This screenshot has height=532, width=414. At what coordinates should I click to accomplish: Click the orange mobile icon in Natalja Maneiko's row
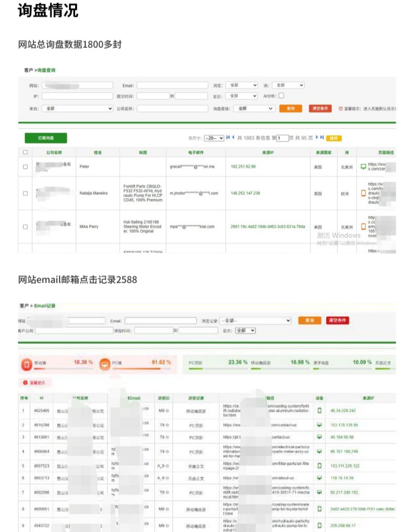(x=364, y=193)
